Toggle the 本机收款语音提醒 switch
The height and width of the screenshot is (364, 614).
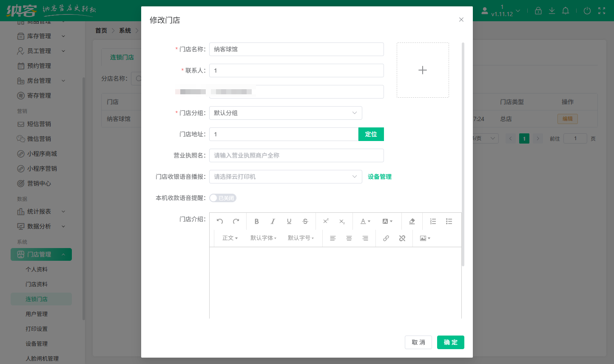pyautogui.click(x=222, y=198)
